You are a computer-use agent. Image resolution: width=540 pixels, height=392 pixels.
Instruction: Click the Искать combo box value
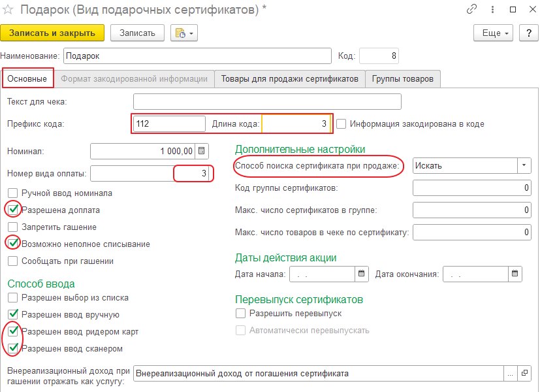[466, 166]
